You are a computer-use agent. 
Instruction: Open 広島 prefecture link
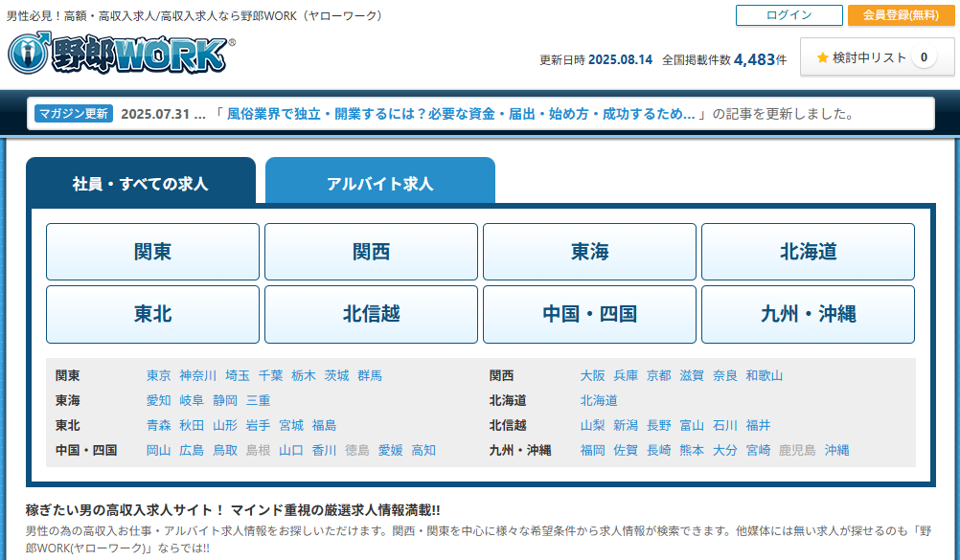[x=192, y=451]
